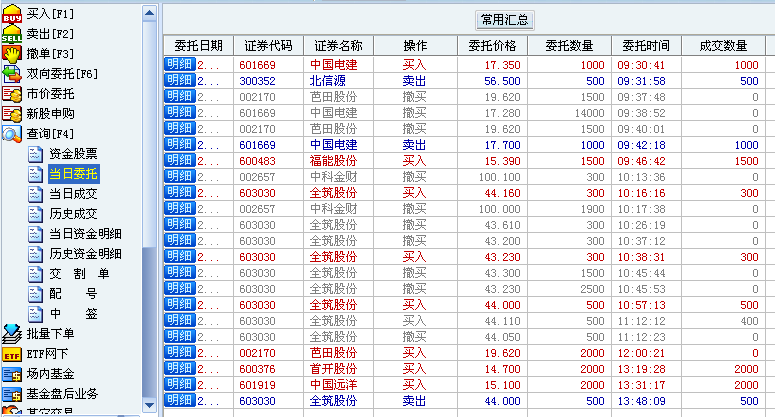
Task: Click stock code 300352
Action: point(258,81)
